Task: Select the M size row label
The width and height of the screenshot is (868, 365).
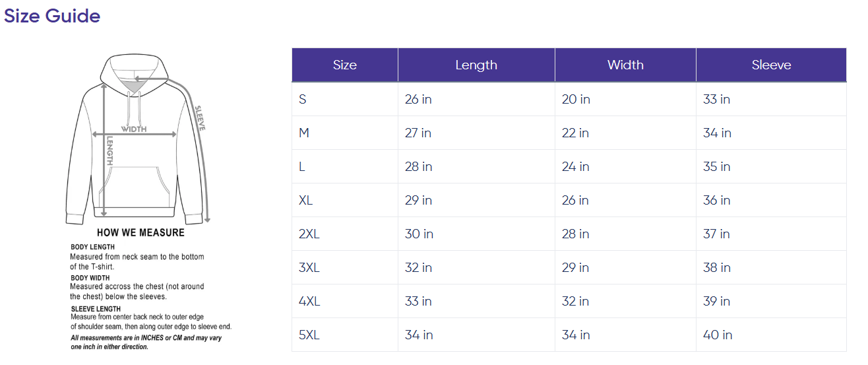Action: point(304,133)
